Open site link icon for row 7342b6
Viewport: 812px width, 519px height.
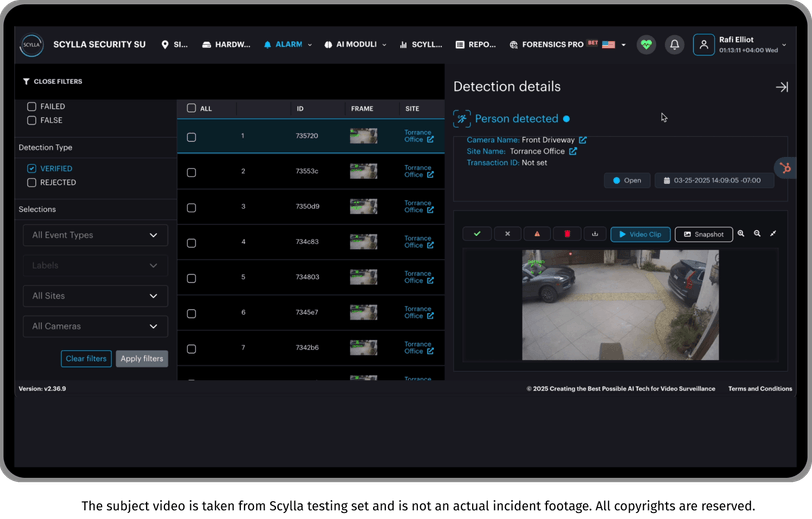pyautogui.click(x=430, y=351)
